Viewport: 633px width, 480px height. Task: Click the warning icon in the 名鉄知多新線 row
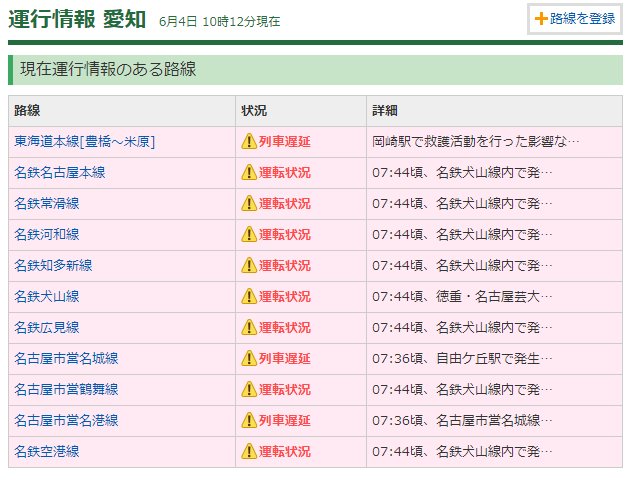[249, 265]
